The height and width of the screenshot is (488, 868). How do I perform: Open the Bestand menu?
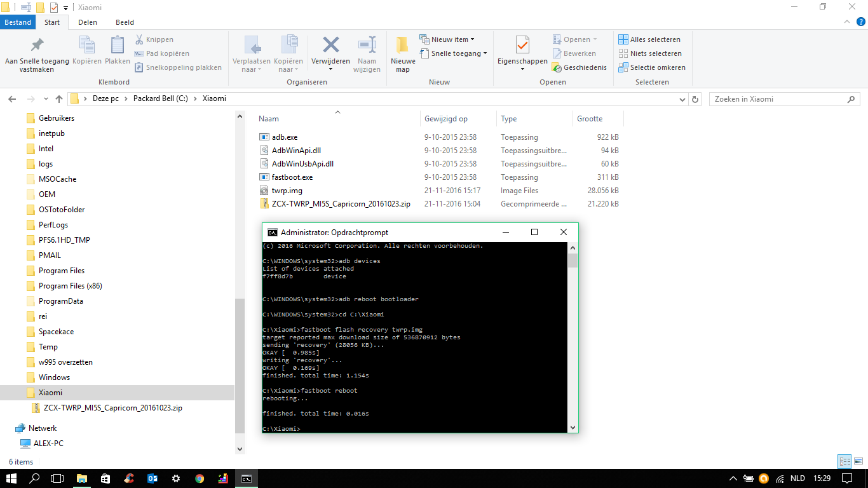[18, 22]
